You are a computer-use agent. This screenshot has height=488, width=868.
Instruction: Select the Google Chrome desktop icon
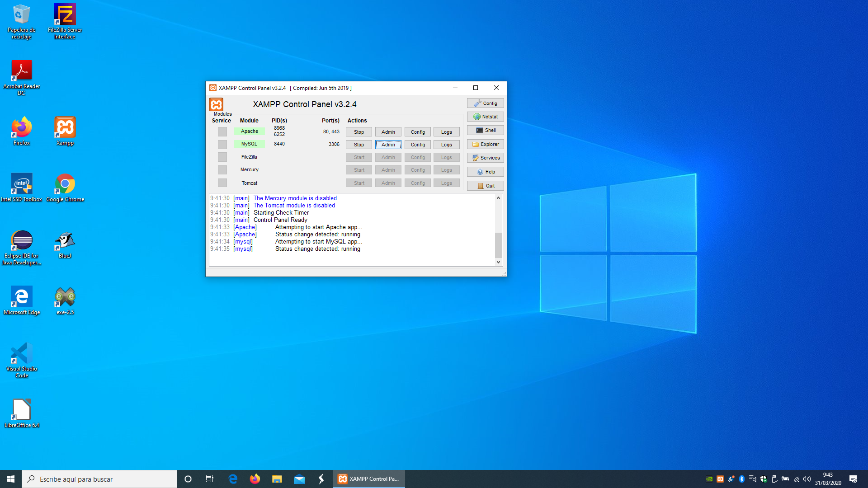click(65, 188)
